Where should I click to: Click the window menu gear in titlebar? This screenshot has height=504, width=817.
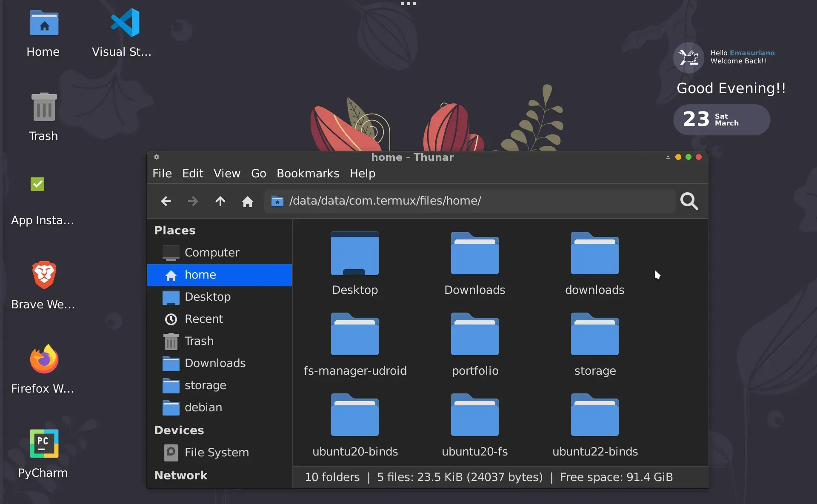click(157, 157)
